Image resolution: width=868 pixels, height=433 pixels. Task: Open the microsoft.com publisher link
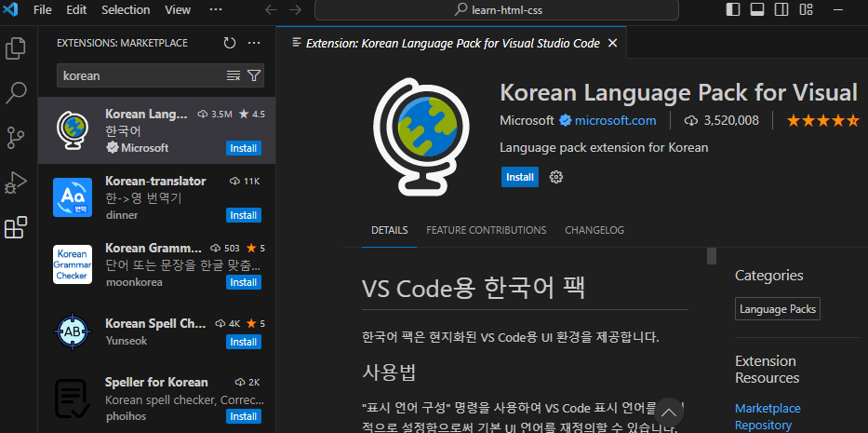click(615, 120)
